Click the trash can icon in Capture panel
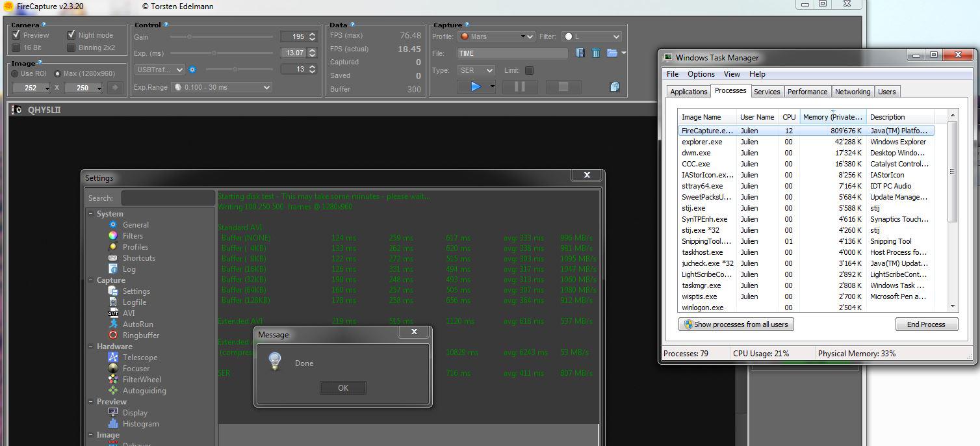 (x=596, y=53)
